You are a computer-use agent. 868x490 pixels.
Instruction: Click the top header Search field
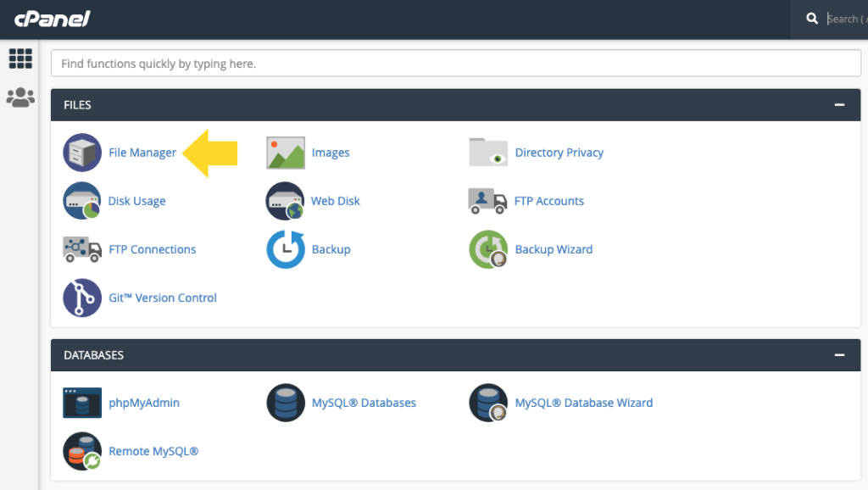click(847, 19)
